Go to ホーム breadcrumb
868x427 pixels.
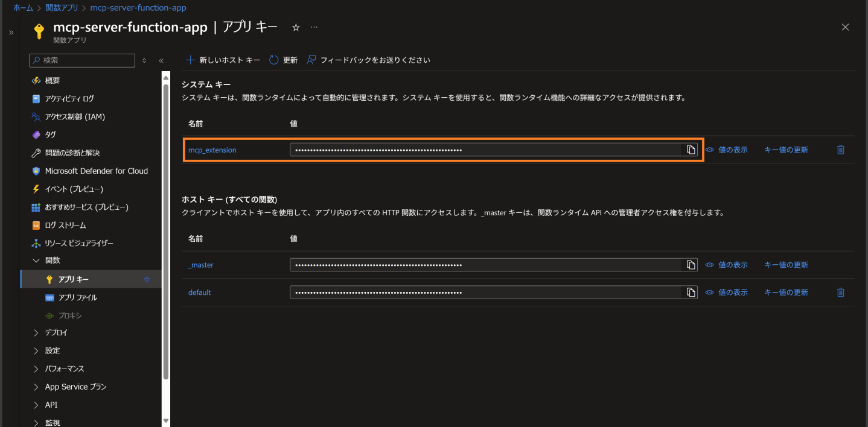(x=23, y=8)
